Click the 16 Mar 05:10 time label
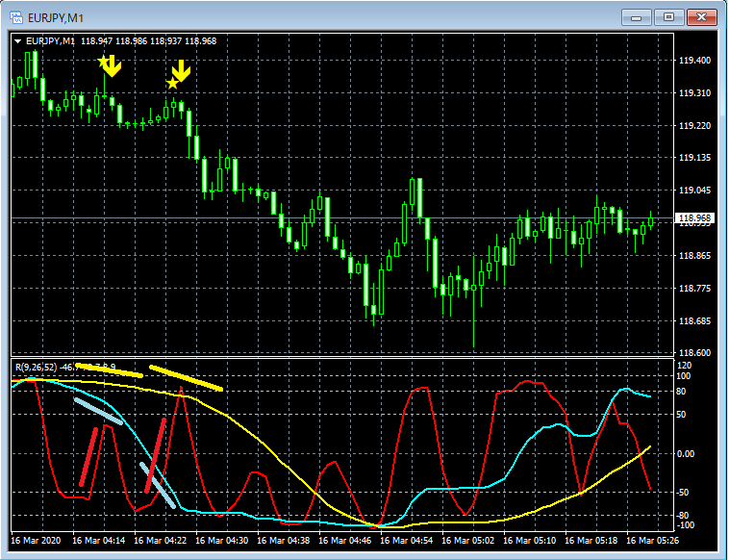729x560 pixels. tap(530, 541)
